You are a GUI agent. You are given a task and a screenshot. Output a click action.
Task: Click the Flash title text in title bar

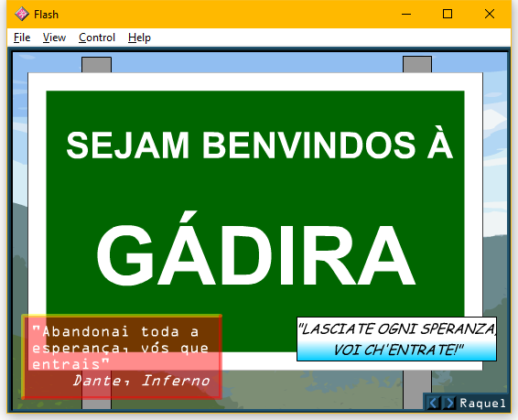[47, 15]
